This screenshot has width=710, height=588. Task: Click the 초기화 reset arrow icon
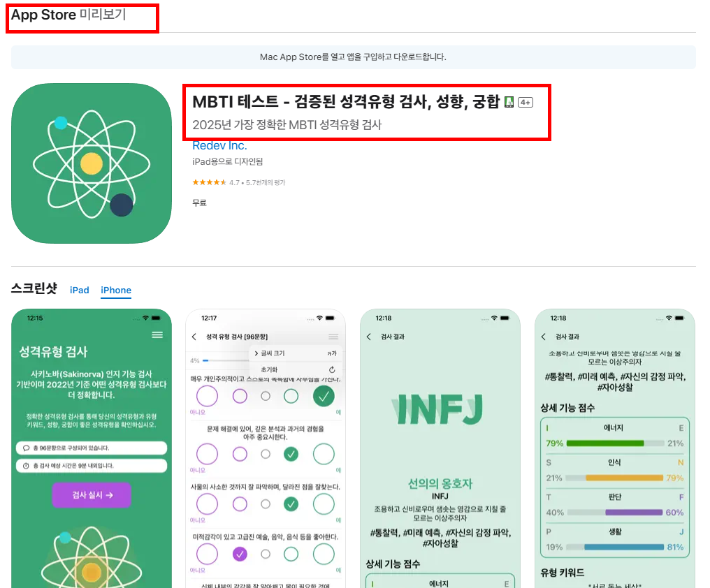tap(332, 370)
